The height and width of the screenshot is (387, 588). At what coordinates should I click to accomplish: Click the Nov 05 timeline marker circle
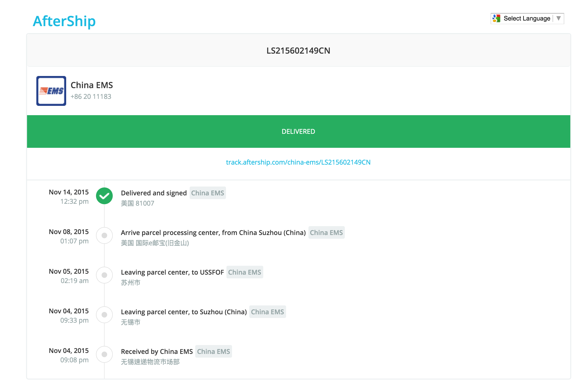point(104,275)
